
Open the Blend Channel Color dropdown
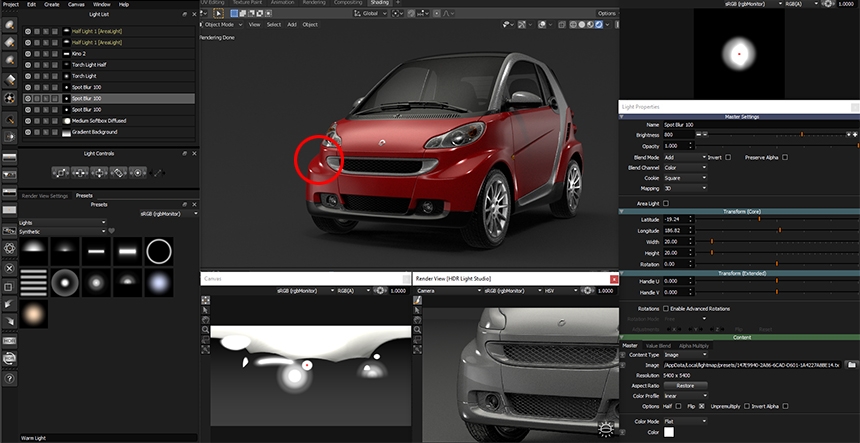pyautogui.click(x=684, y=168)
